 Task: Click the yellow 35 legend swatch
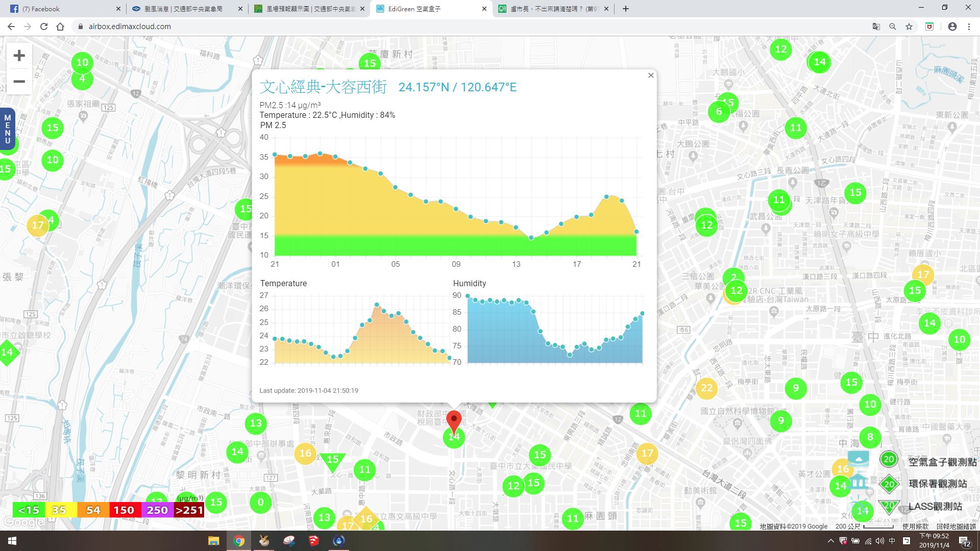(60, 510)
